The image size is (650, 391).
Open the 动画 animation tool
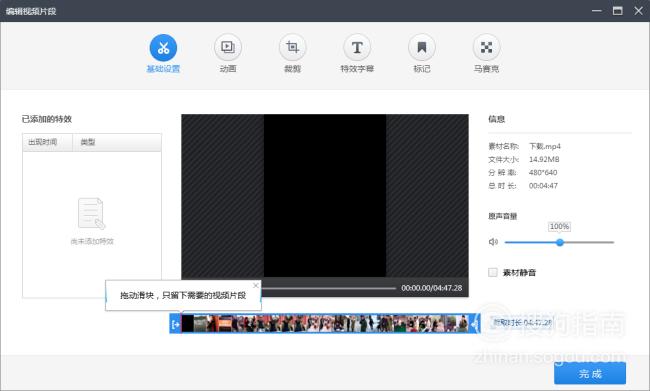tap(228, 48)
